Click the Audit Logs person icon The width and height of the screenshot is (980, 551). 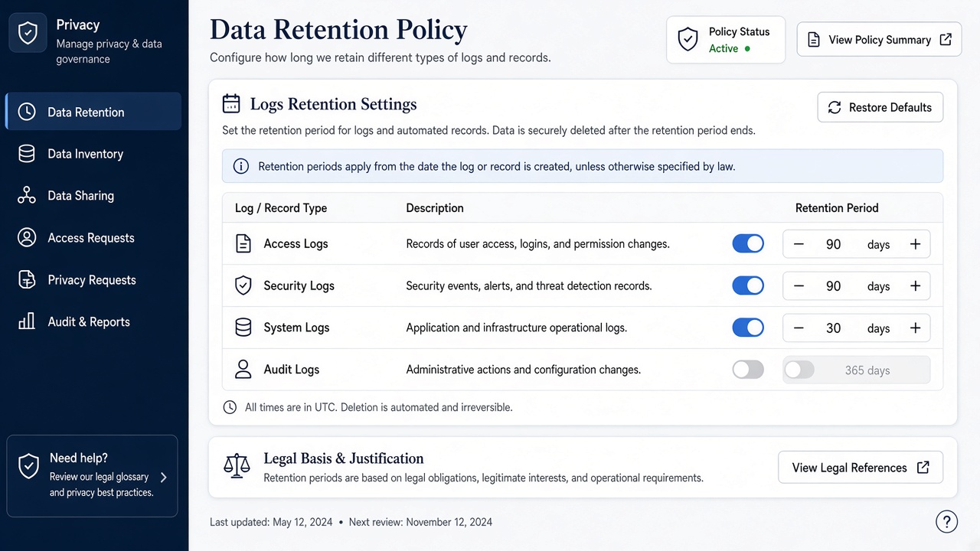click(x=243, y=370)
